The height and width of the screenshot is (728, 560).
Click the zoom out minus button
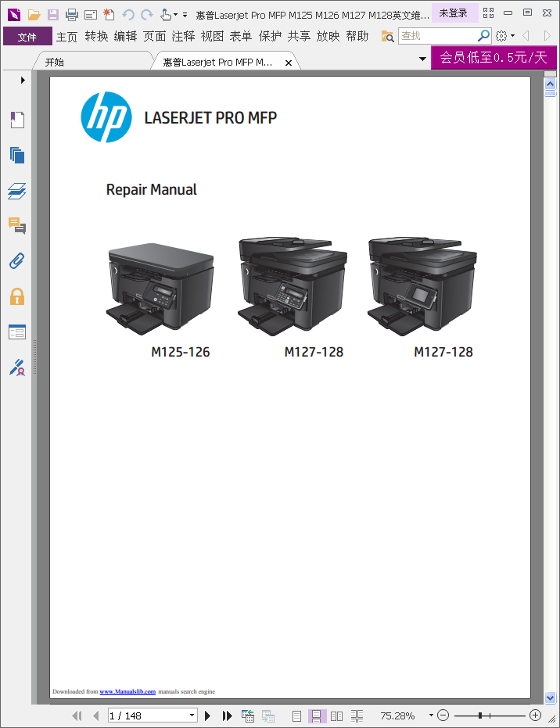click(x=443, y=715)
